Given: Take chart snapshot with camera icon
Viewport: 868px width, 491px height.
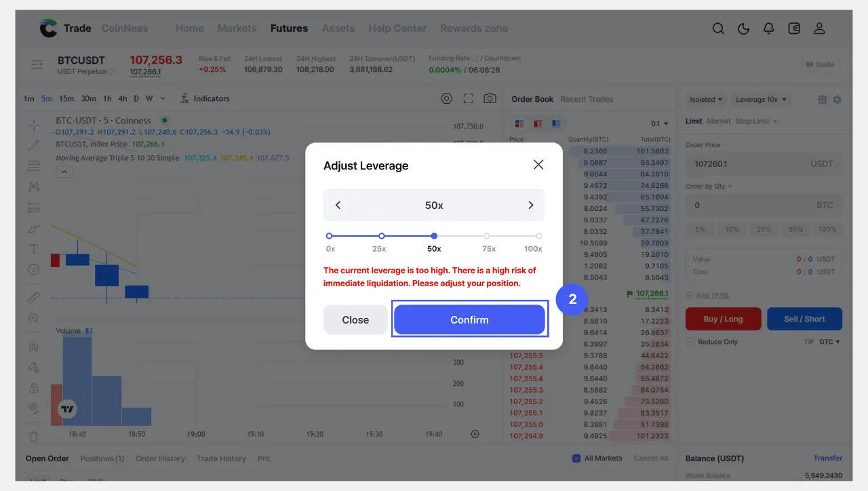Looking at the screenshot, I should point(490,98).
